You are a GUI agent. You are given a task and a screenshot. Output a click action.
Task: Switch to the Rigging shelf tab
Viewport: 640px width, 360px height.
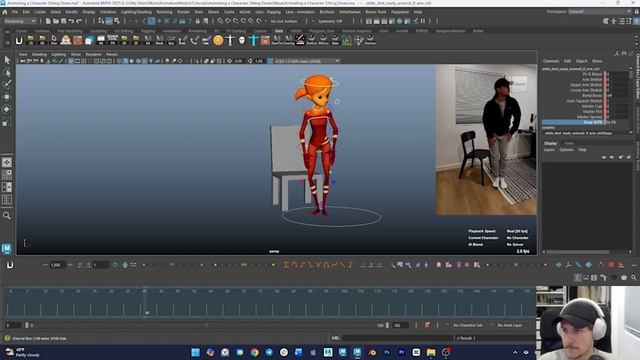148,31
